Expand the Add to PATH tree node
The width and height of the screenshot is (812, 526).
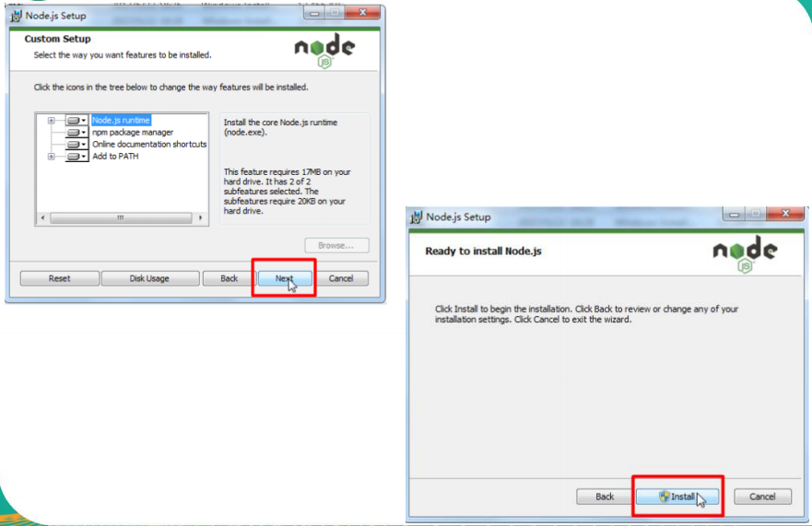click(52, 157)
